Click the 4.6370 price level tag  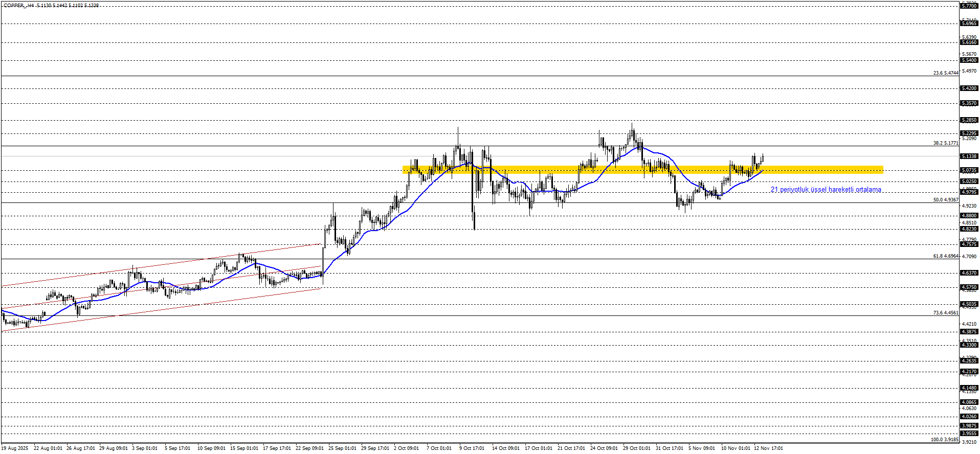click(969, 273)
